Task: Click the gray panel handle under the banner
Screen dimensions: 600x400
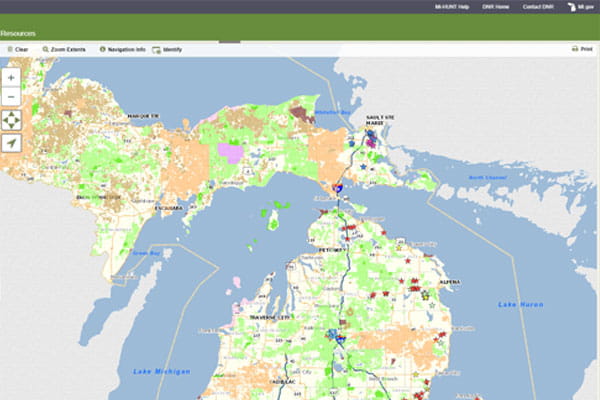Action: pyautogui.click(x=230, y=42)
